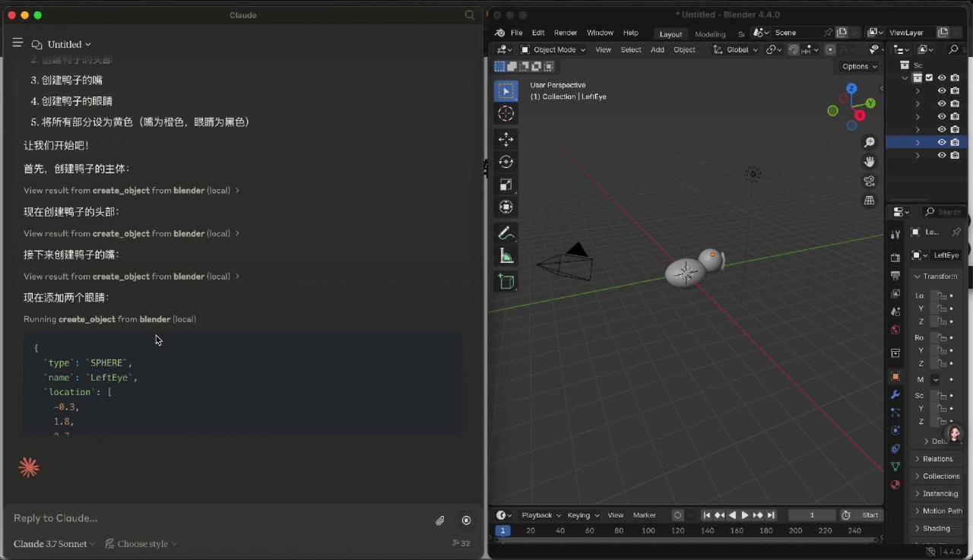This screenshot has height=560, width=973.
Task: Click the Start frame field in timeline
Action: click(870, 515)
